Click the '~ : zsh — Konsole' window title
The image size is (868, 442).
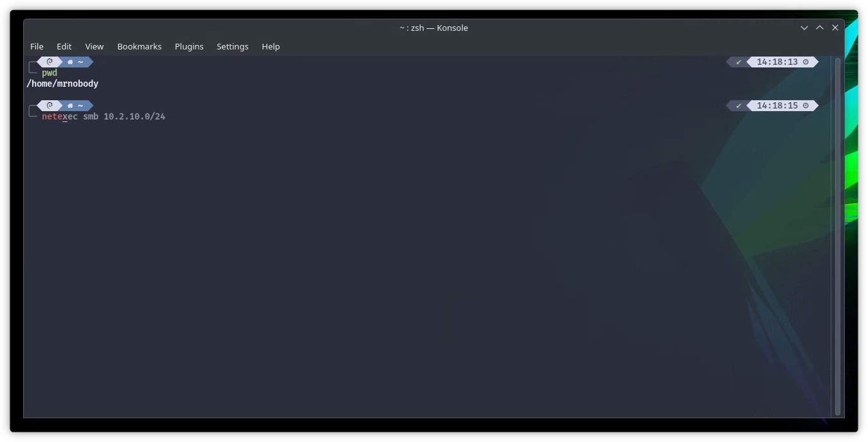433,28
